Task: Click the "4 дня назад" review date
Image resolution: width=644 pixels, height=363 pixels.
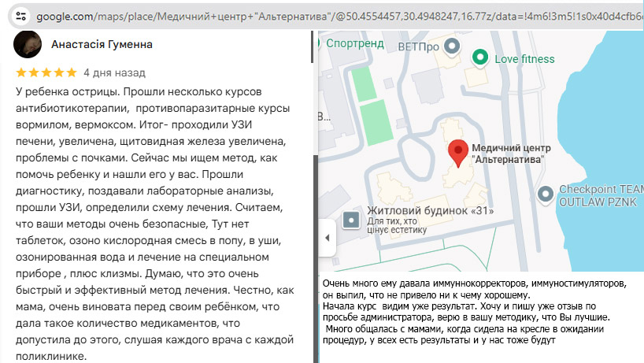Action: [x=114, y=72]
